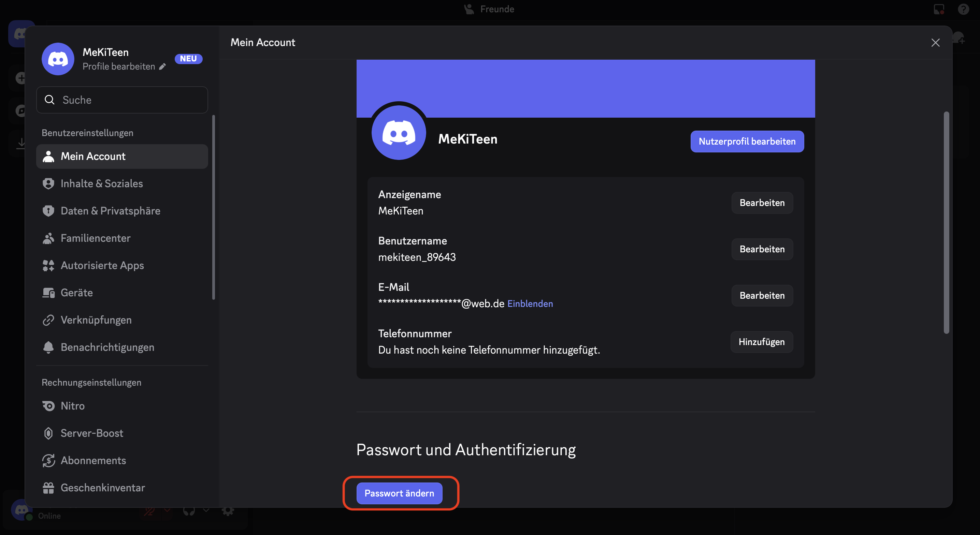Click the magnifier icon in the Suche field
Screen dimensions: 980x535
pyautogui.click(x=49, y=100)
